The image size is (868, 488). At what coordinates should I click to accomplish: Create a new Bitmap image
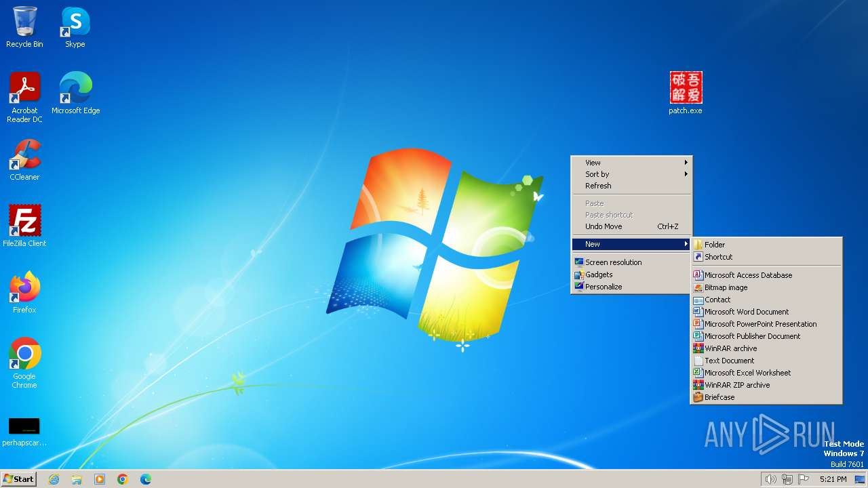pos(766,287)
